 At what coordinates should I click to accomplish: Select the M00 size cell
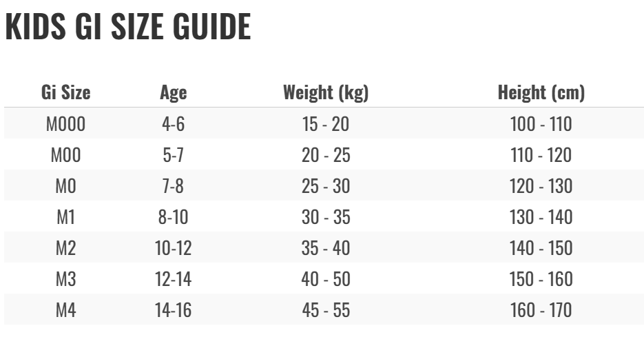point(65,155)
